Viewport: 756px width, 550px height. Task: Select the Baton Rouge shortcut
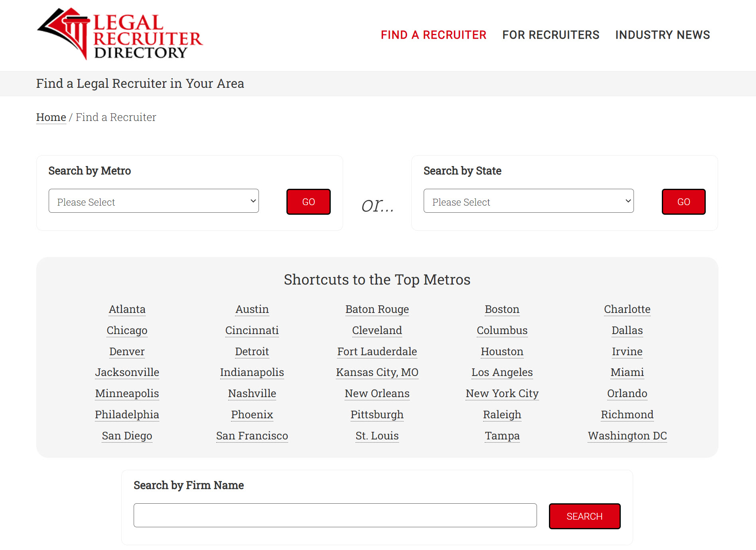[377, 309]
